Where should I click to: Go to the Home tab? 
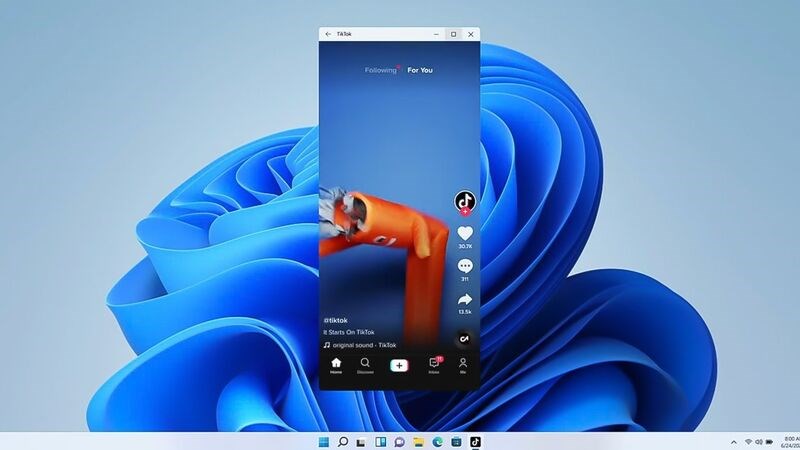pyautogui.click(x=336, y=365)
